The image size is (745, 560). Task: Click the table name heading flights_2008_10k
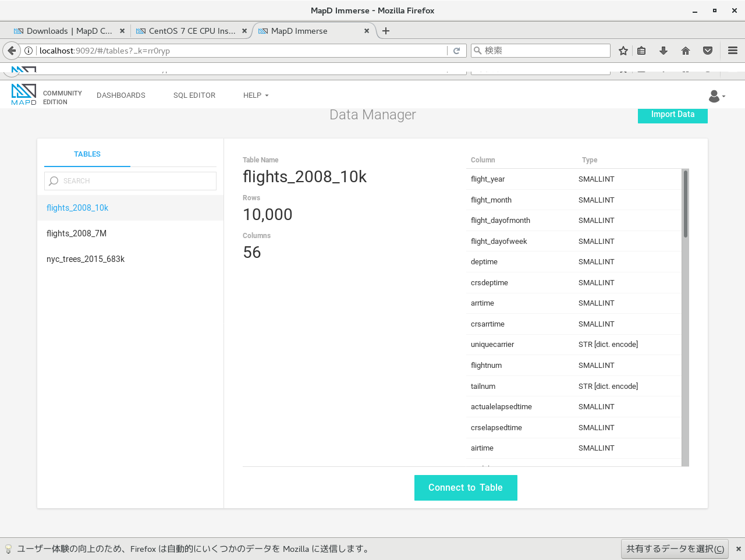tap(304, 177)
